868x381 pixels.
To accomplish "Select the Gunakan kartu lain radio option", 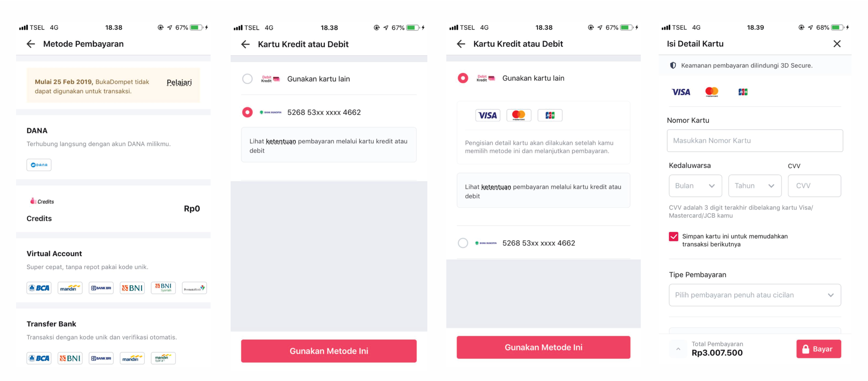I will [x=247, y=79].
